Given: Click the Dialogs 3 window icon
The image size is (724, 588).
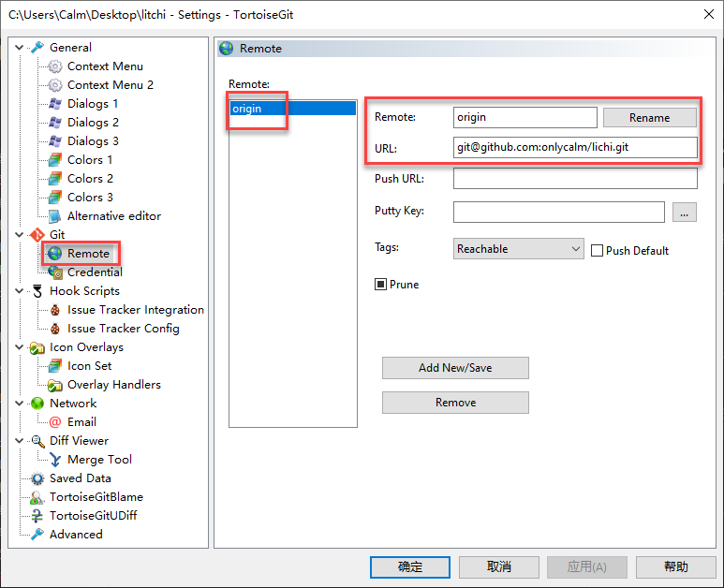Looking at the screenshot, I should 55,141.
